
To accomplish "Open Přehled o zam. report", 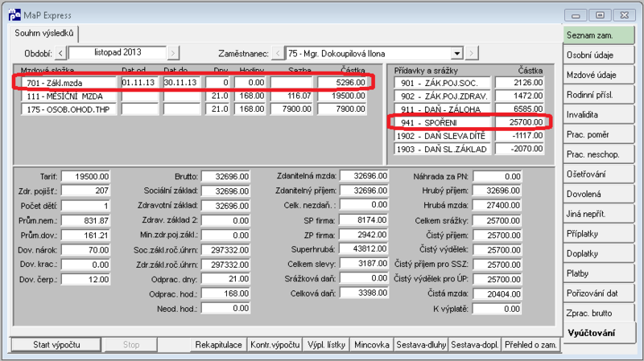I will click(530, 345).
